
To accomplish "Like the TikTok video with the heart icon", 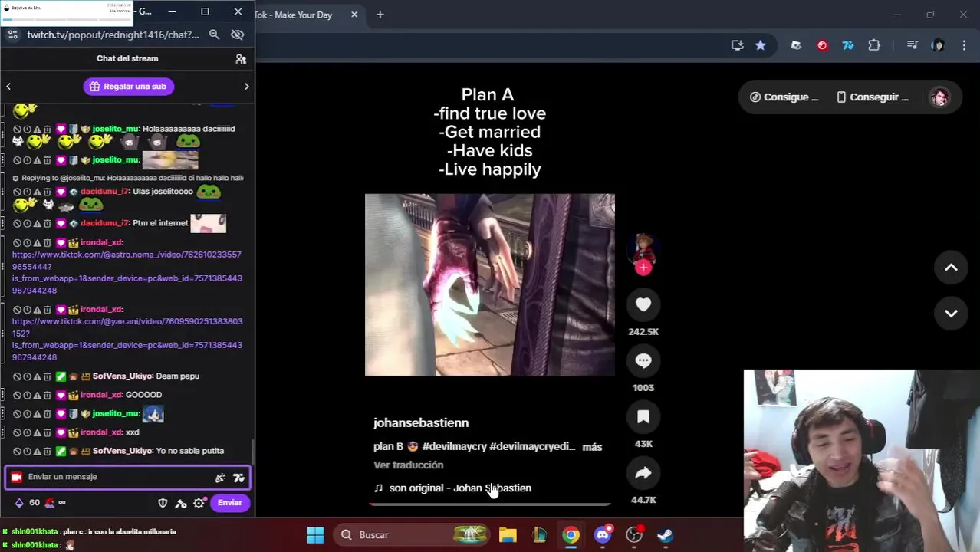I will (643, 305).
